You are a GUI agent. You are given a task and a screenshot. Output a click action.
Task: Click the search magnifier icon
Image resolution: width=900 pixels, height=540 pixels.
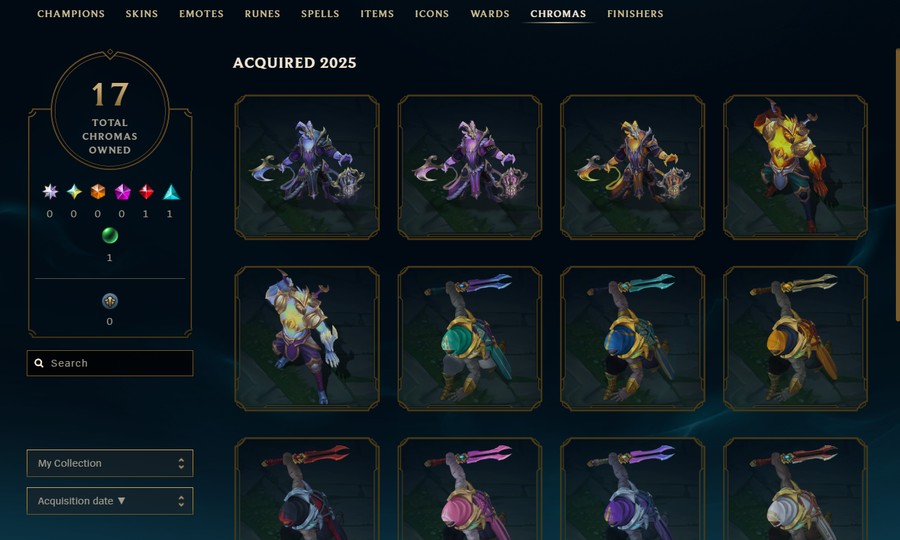(39, 363)
